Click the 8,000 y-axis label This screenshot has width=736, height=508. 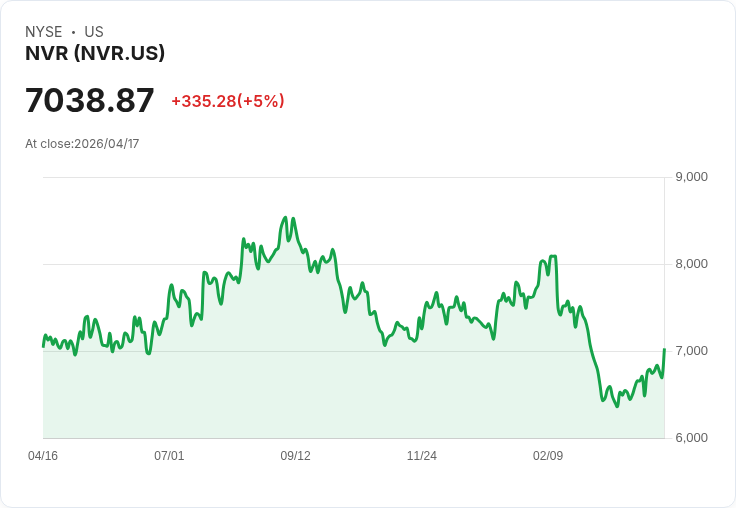click(x=691, y=264)
